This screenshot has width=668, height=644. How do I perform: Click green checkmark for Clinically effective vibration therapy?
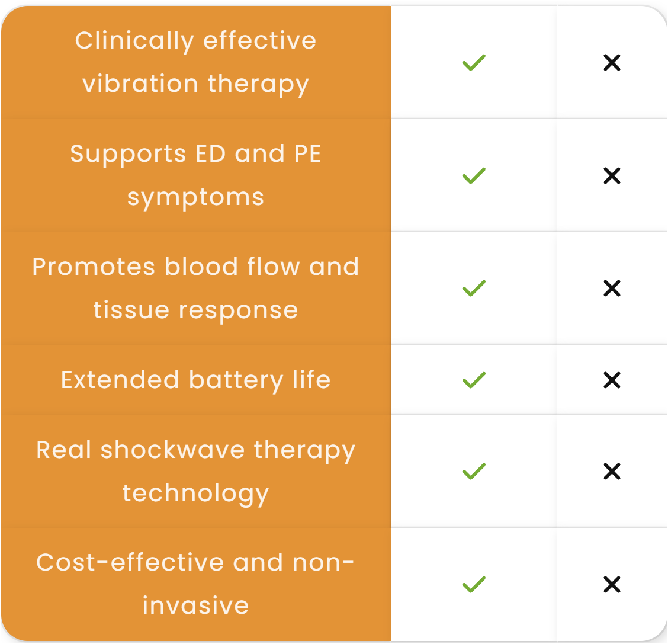[x=474, y=62]
